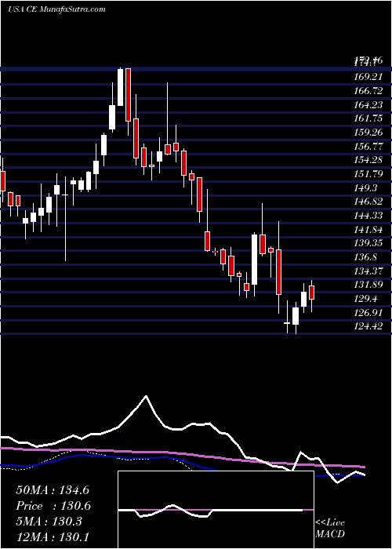Click the 159.26 price axis label

369,133
